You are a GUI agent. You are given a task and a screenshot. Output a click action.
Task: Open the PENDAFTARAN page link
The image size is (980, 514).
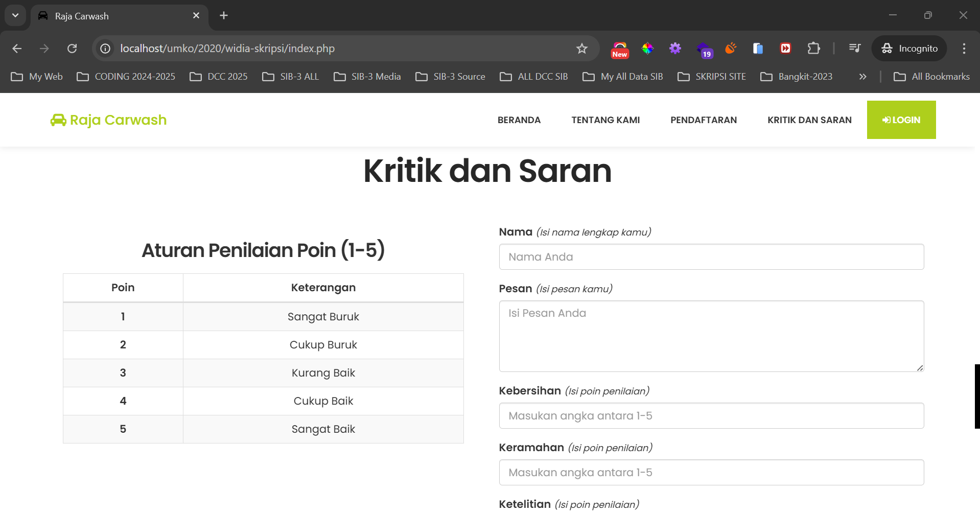point(704,120)
